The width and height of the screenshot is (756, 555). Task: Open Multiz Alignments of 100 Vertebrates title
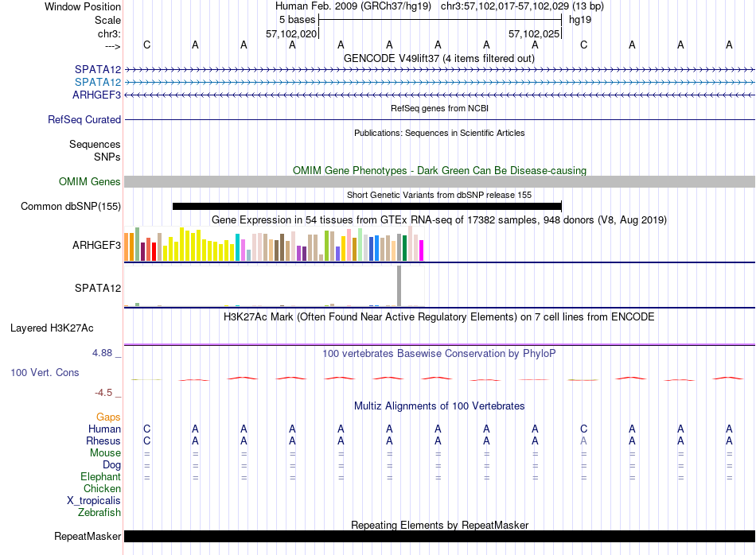[x=439, y=406]
